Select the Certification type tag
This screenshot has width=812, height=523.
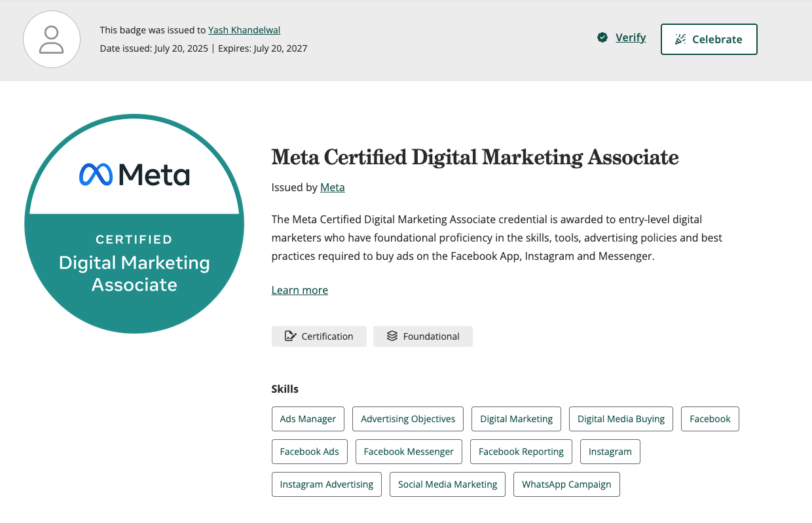click(319, 336)
